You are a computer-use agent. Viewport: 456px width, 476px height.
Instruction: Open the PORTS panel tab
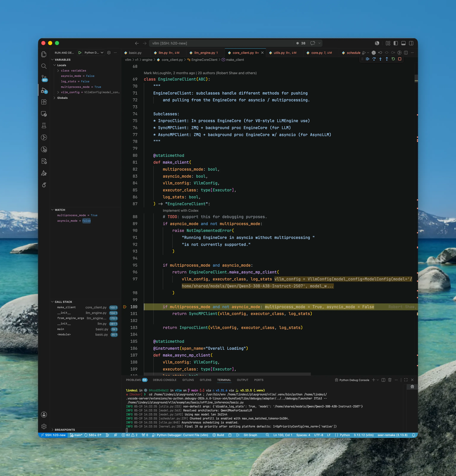(259, 380)
